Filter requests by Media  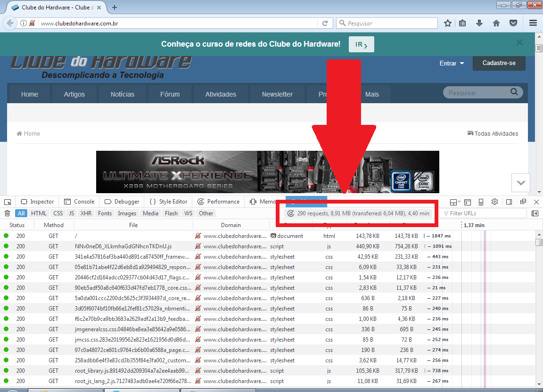(x=150, y=213)
